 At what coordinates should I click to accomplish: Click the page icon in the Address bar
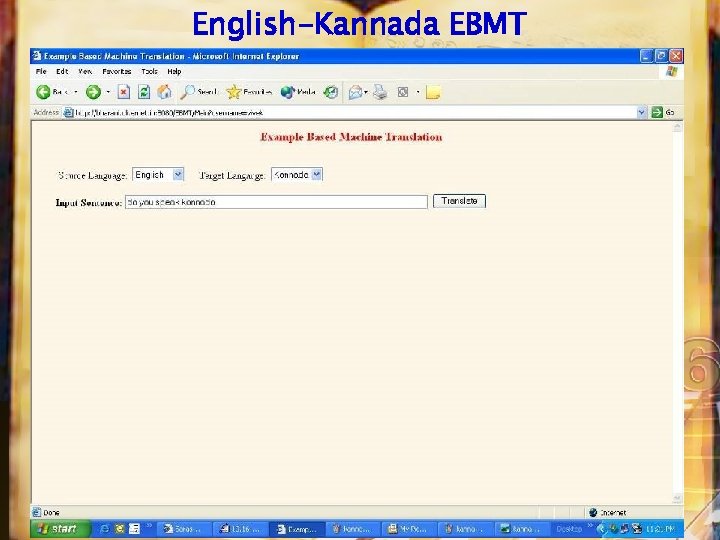(x=68, y=112)
